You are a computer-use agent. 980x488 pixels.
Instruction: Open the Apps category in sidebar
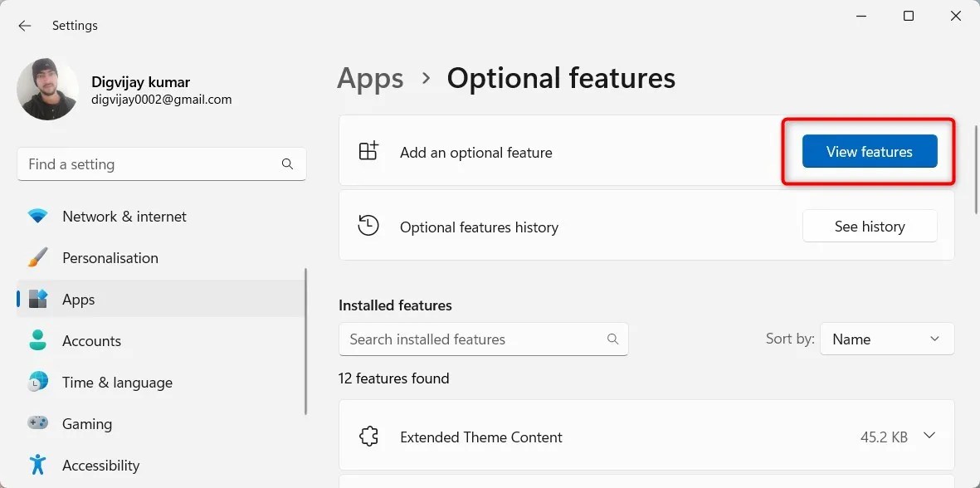pos(79,300)
